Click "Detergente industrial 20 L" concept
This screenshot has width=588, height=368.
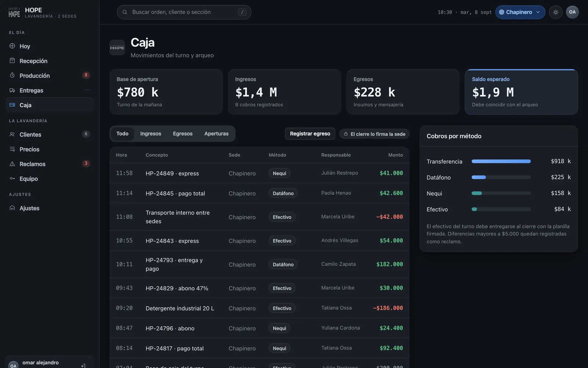[x=180, y=308]
